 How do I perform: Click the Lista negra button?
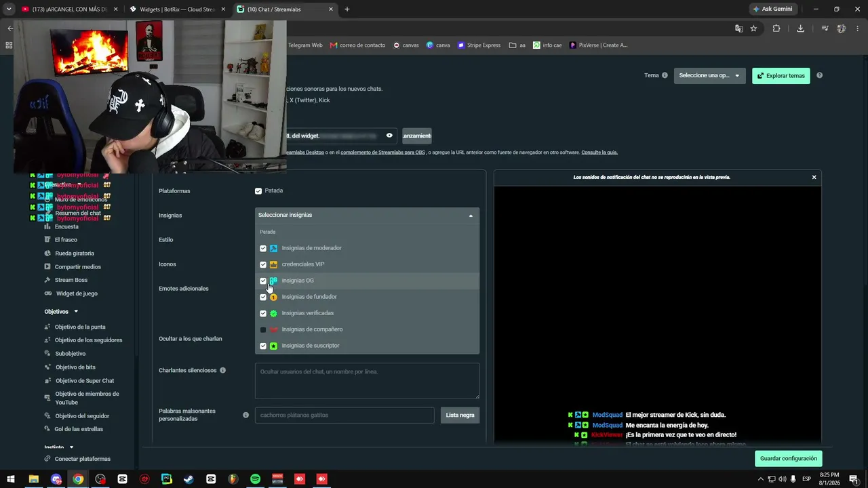point(460,415)
